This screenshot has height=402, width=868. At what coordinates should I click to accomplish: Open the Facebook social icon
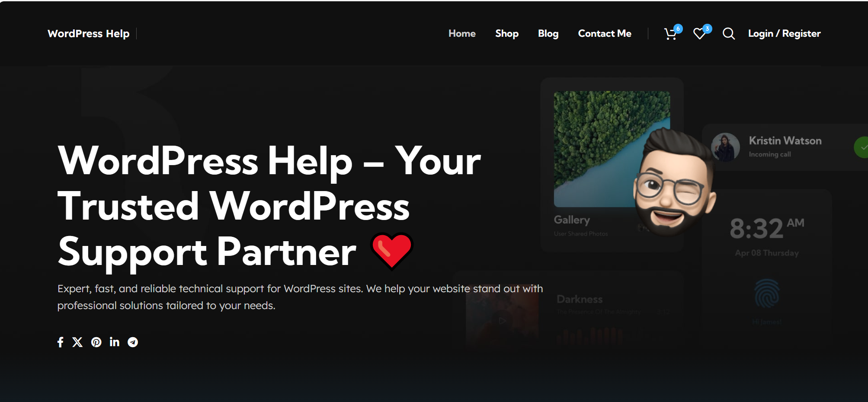coord(61,342)
